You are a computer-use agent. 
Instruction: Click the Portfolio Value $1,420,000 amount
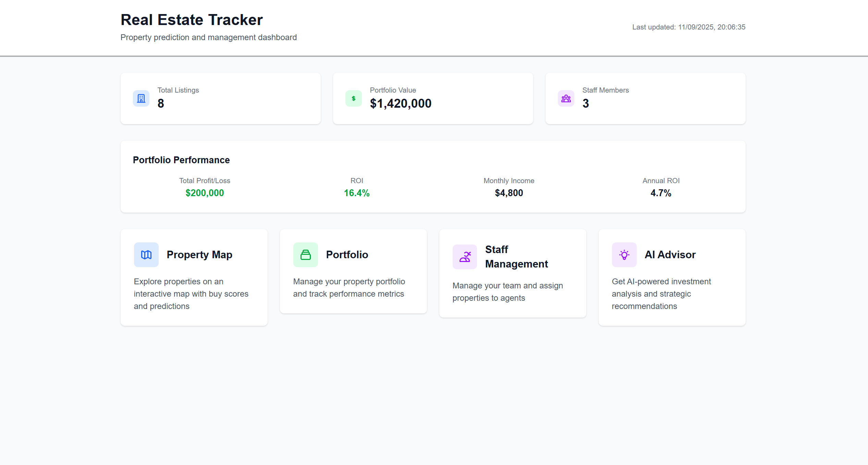pos(401,103)
